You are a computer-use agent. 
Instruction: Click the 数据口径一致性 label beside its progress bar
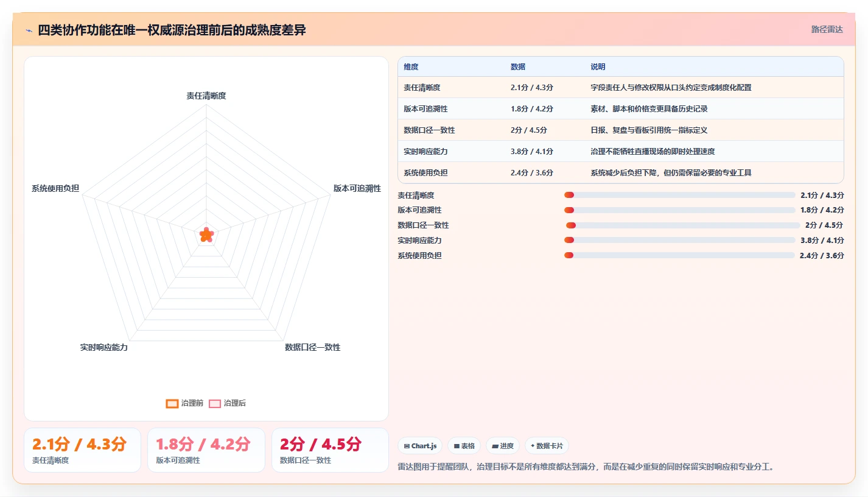click(x=423, y=225)
